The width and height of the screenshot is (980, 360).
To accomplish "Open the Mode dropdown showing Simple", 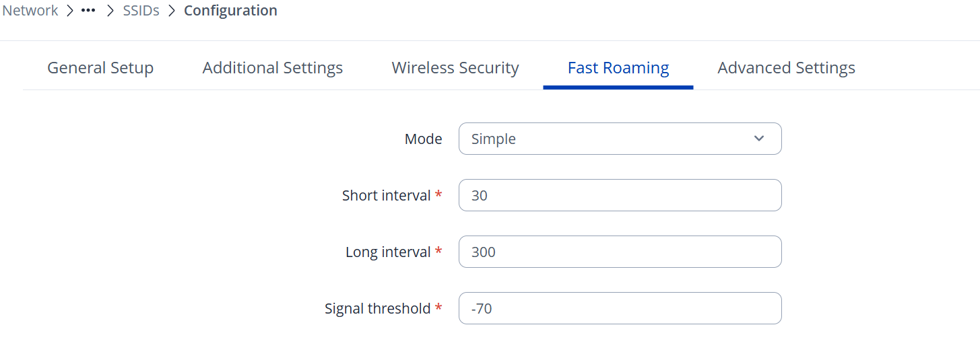I will (x=620, y=139).
